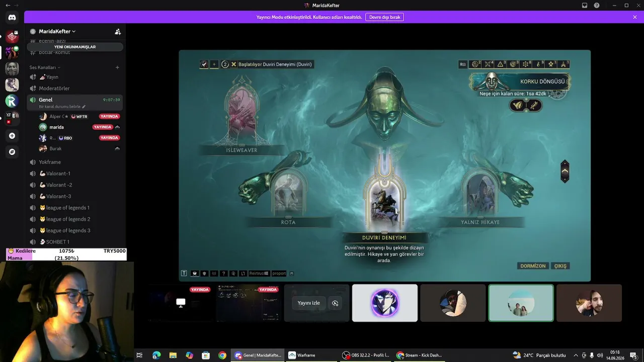The height and width of the screenshot is (362, 644).
Task: Click the X icon beside Başlatılıyor Duviri Deneyimi
Action: tap(234, 64)
